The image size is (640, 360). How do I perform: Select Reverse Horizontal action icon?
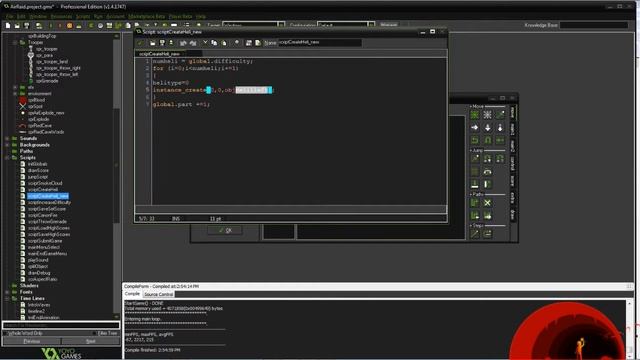point(475,140)
